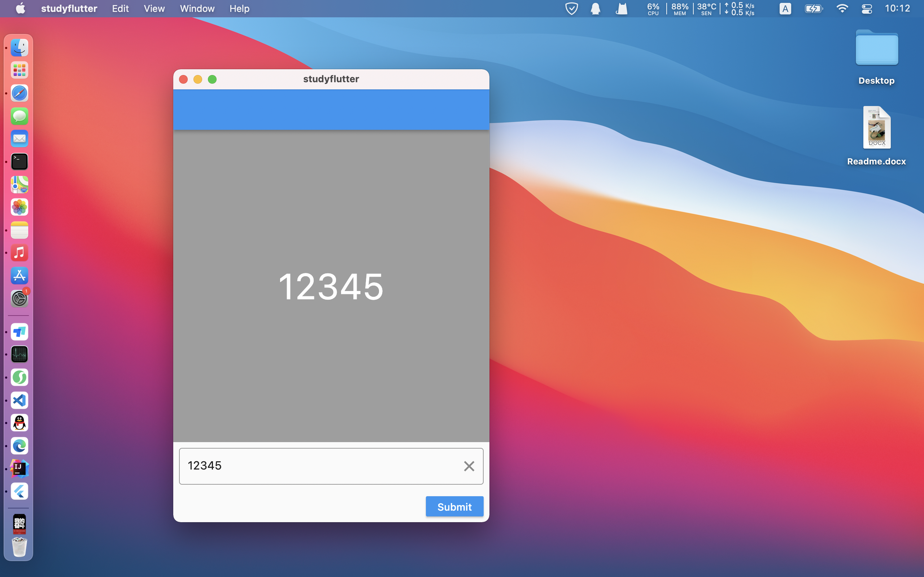924x577 pixels.
Task: Open Microsoft Edge from the dock
Action: point(19,446)
